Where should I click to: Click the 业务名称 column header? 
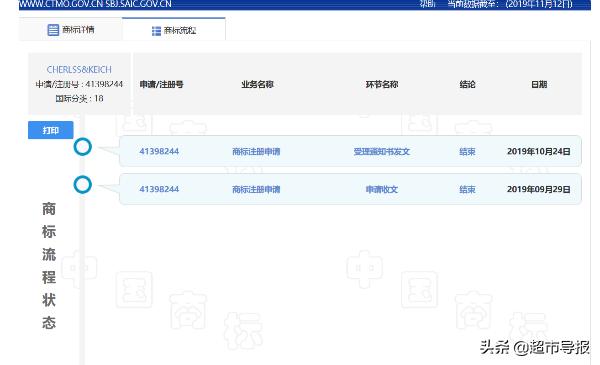[x=257, y=85]
